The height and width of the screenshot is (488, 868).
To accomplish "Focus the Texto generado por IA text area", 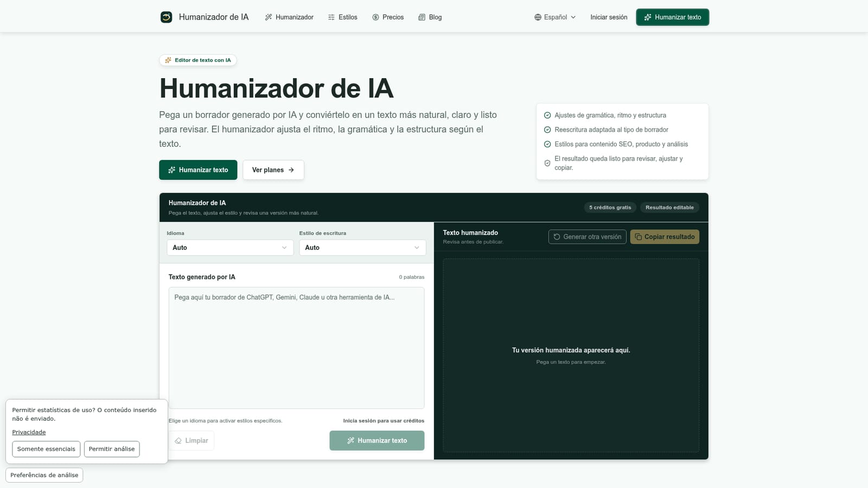I will pyautogui.click(x=296, y=348).
